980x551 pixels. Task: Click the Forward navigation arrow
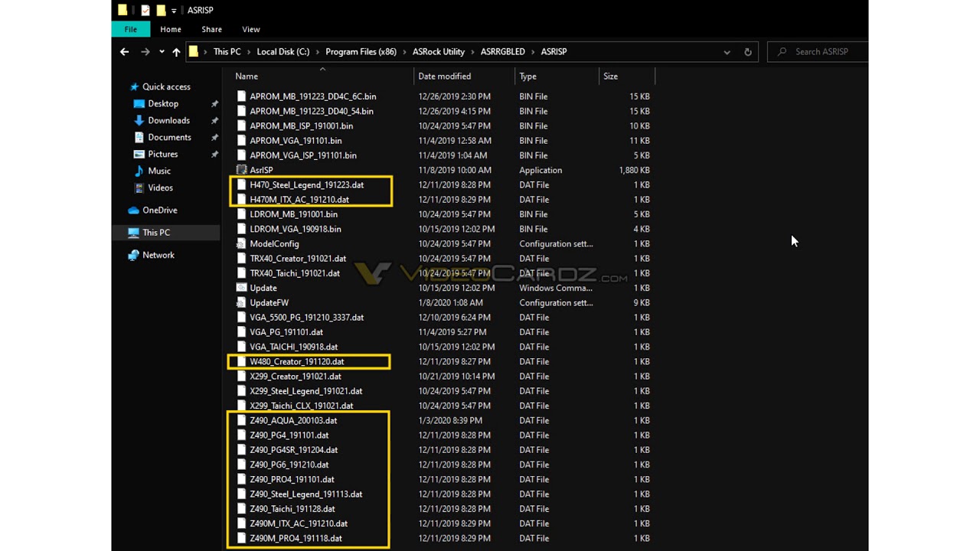tap(145, 51)
